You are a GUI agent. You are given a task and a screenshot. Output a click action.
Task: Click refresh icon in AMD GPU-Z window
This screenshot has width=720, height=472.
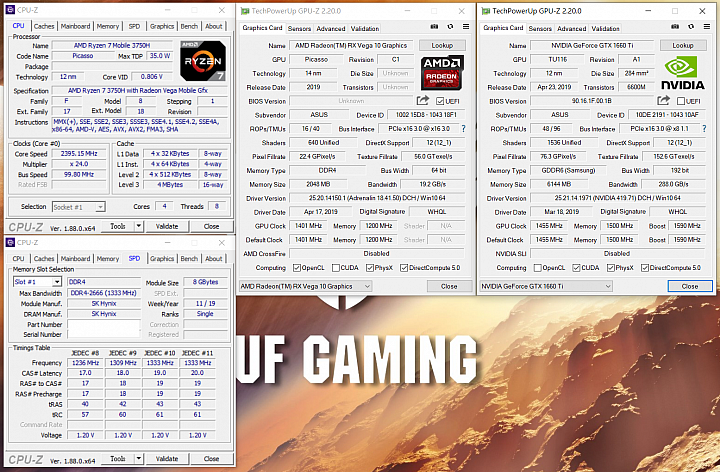tap(450, 27)
